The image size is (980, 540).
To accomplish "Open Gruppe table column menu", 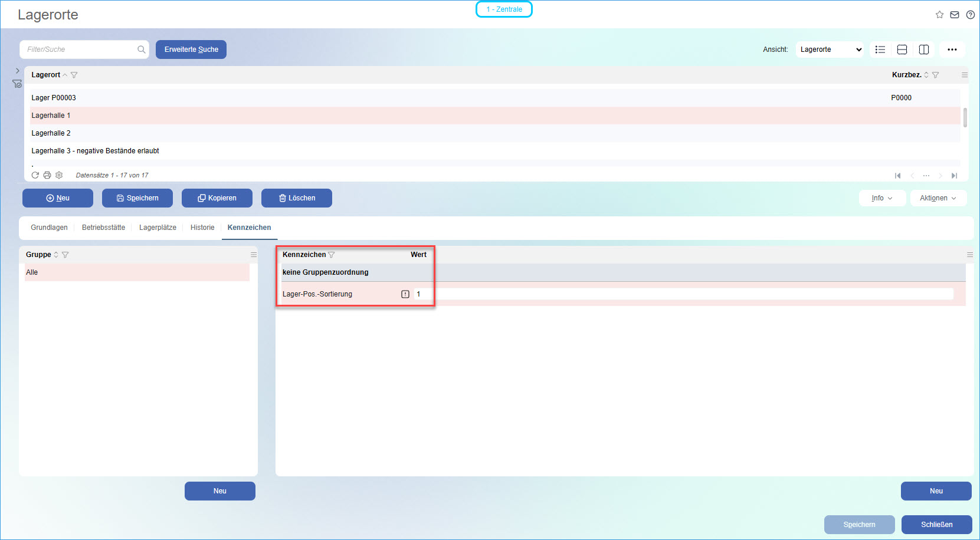I will 254,255.
